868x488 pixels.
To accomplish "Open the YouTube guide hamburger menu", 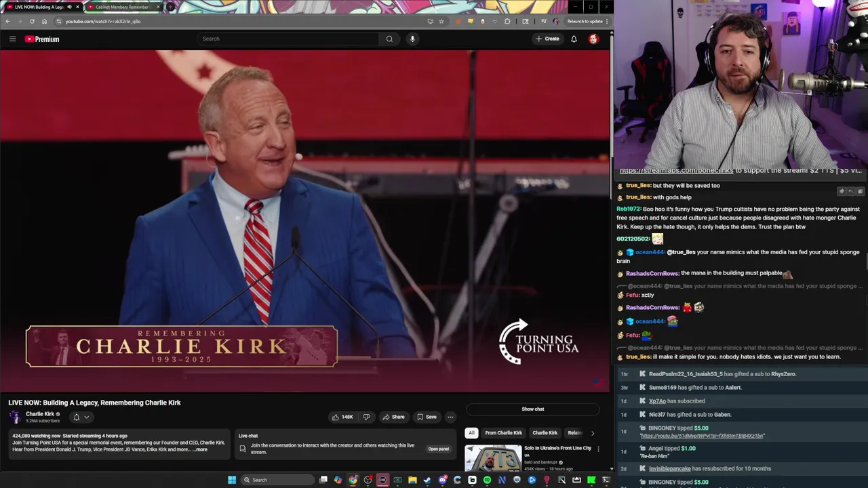I will (x=12, y=39).
